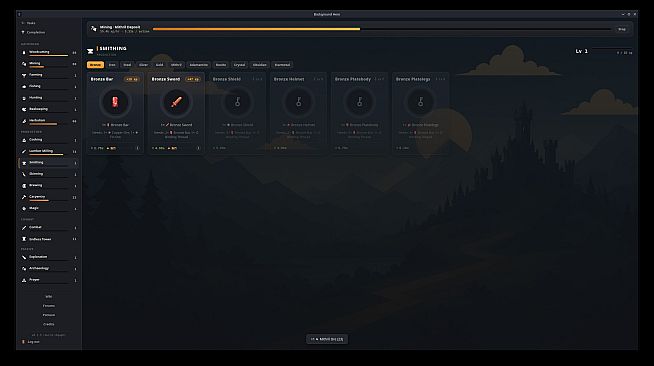Click the locked Bronze Shield icon
654x366 pixels.
pyautogui.click(x=237, y=102)
